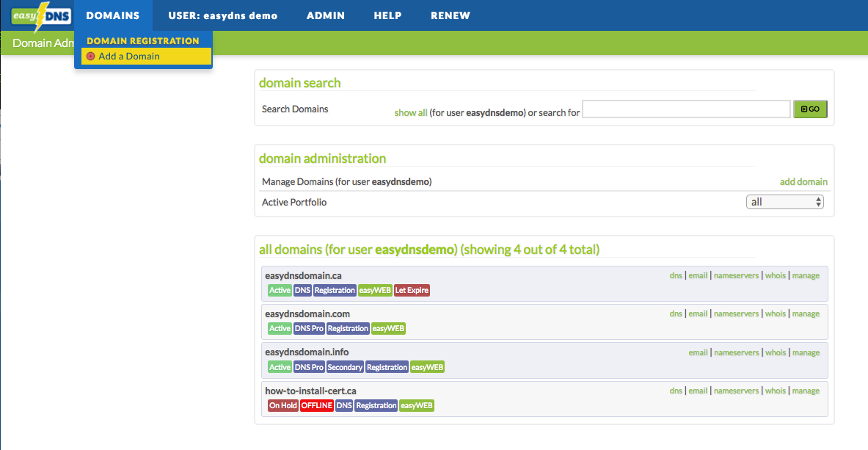
Task: Open nameservers for easydnsdomain.info
Action: click(x=736, y=352)
